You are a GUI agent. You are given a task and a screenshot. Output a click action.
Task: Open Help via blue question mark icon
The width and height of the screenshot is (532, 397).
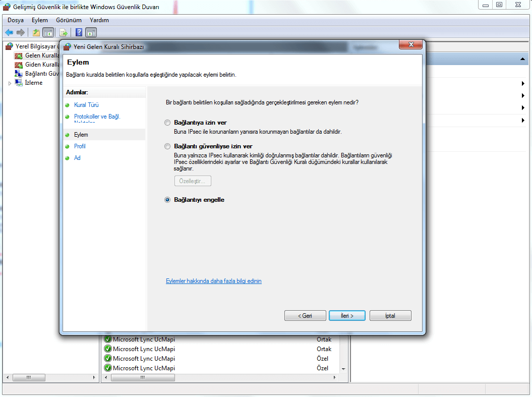click(79, 32)
